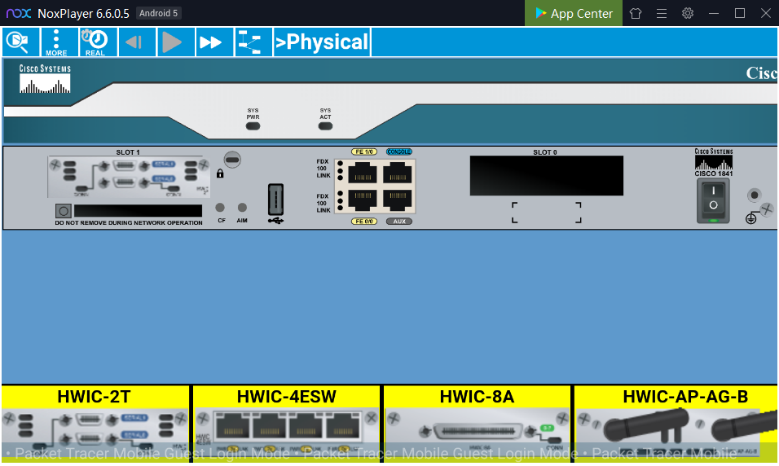Play the simulation

[176, 42]
